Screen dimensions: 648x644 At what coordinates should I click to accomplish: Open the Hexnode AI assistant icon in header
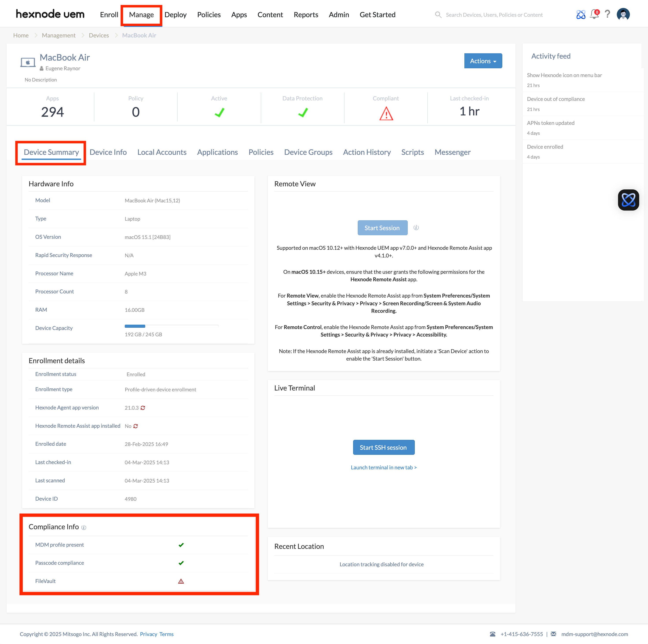[581, 14]
